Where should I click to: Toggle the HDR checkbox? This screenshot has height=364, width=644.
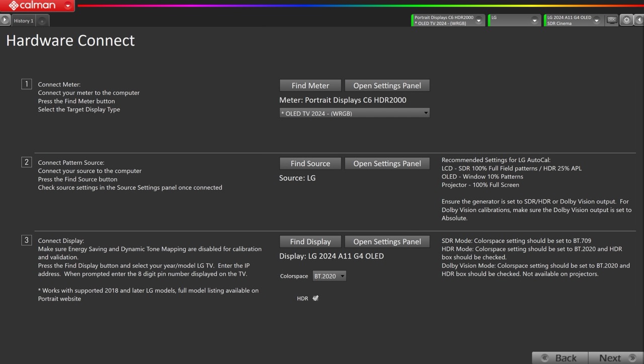point(315,298)
